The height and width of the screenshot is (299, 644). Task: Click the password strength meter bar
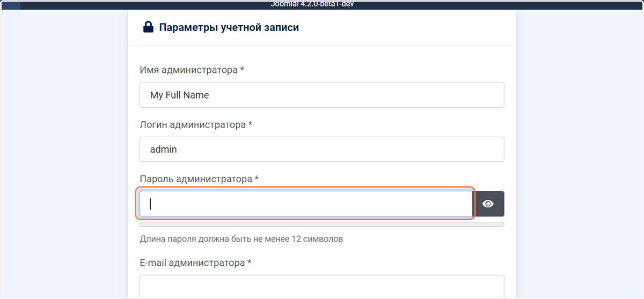[x=322, y=225]
